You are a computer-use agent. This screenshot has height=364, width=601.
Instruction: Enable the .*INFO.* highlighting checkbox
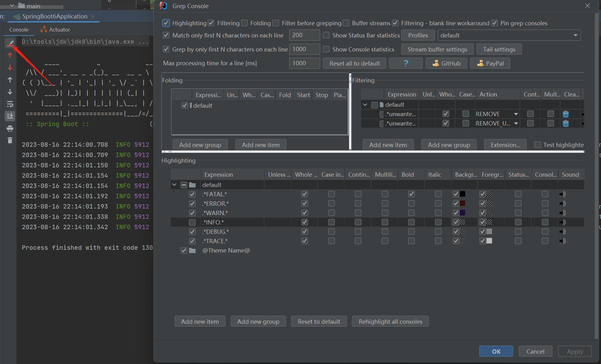tap(192, 222)
